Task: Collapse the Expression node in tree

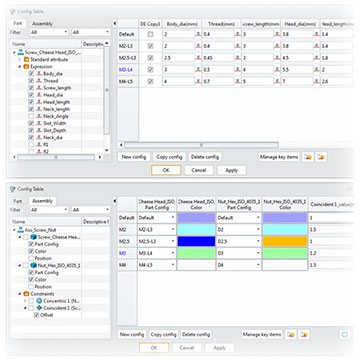Action: tap(20, 67)
